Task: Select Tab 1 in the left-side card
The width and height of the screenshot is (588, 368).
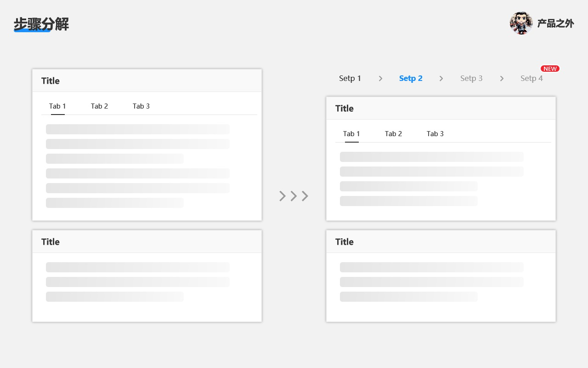Action: [57, 106]
